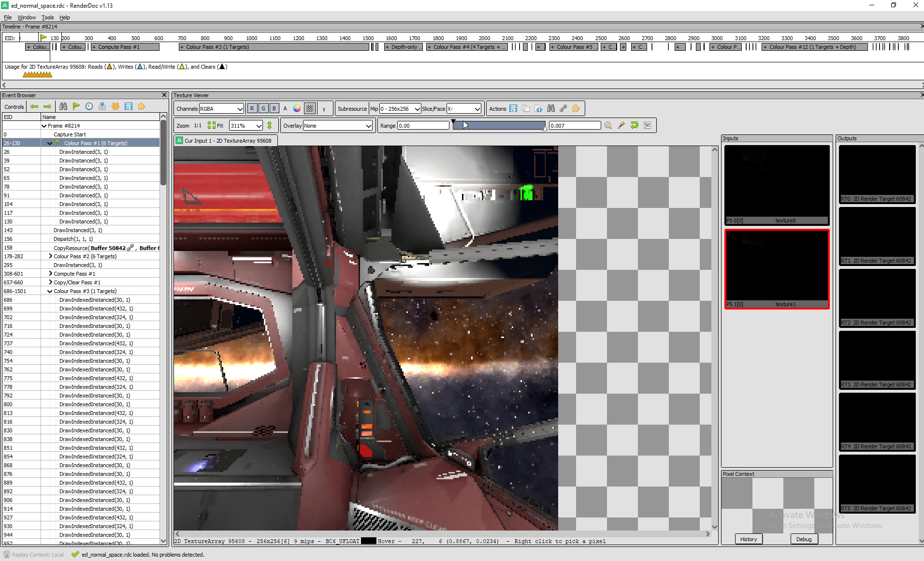Click the Controls tab in Event Browser
This screenshot has height=561, width=924.
(14, 107)
